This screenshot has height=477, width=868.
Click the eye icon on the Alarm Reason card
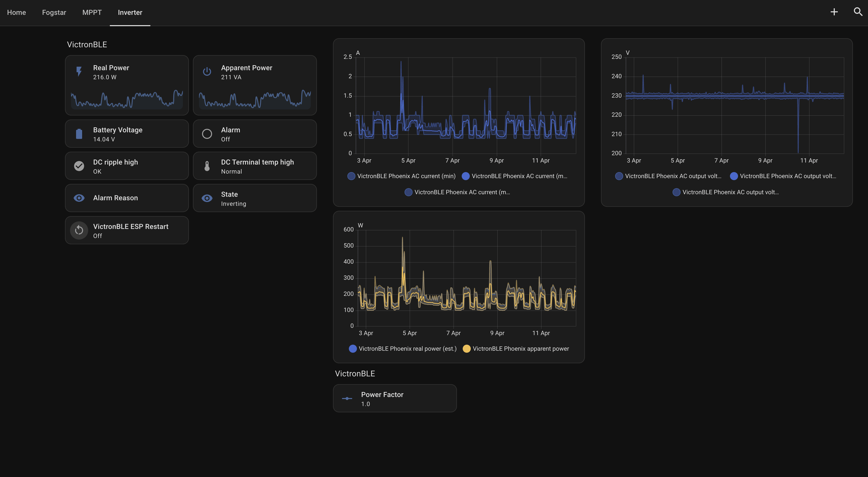pyautogui.click(x=79, y=198)
